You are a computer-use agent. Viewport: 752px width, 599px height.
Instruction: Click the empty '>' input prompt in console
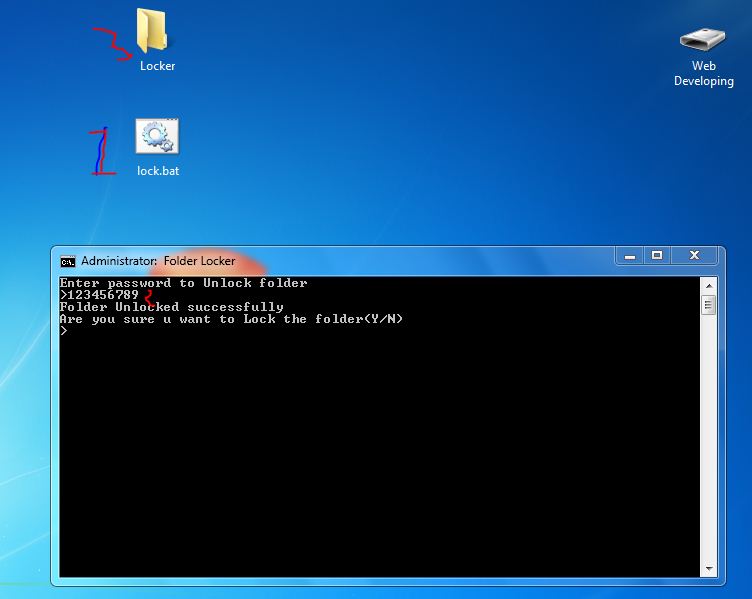coord(64,330)
